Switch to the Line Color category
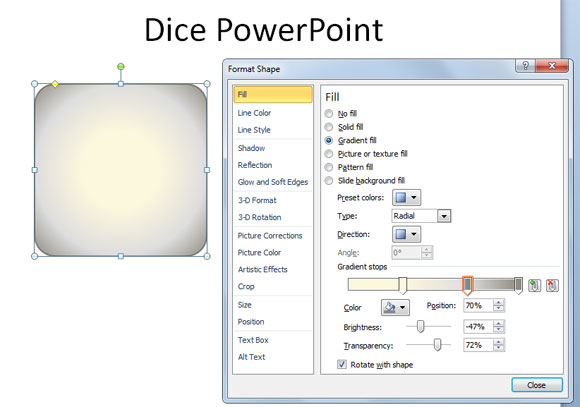The width and height of the screenshot is (580, 407). pos(254,113)
